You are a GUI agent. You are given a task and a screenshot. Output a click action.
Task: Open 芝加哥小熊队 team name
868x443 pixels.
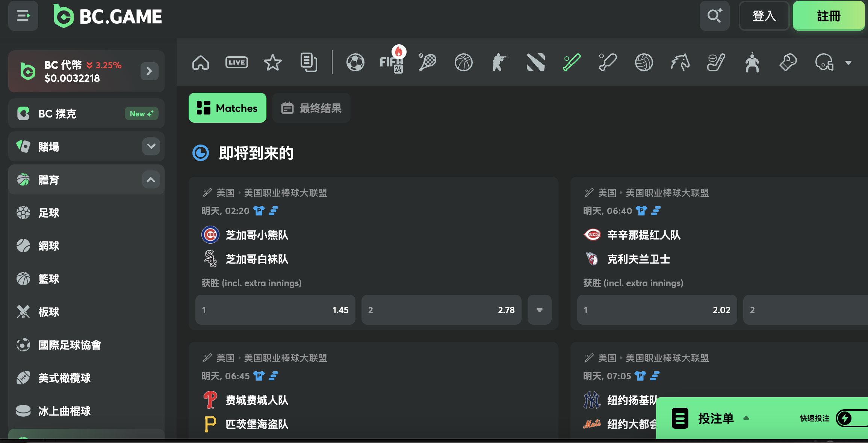257,235
